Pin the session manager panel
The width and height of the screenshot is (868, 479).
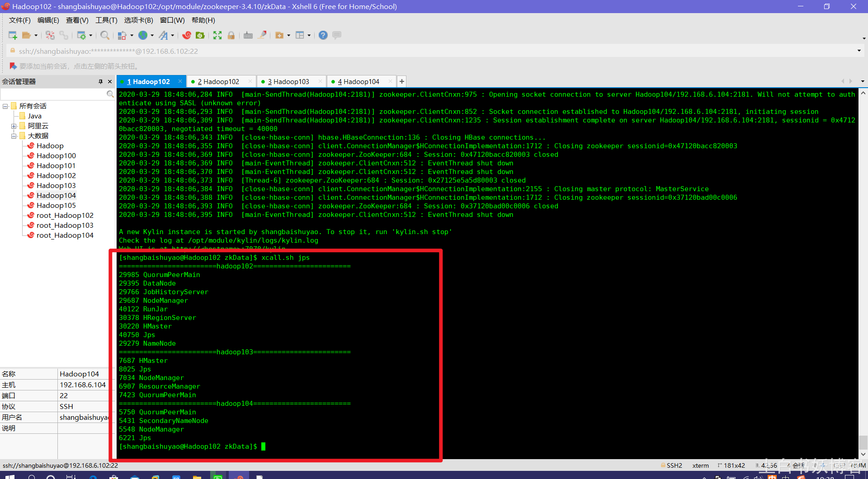tap(100, 82)
